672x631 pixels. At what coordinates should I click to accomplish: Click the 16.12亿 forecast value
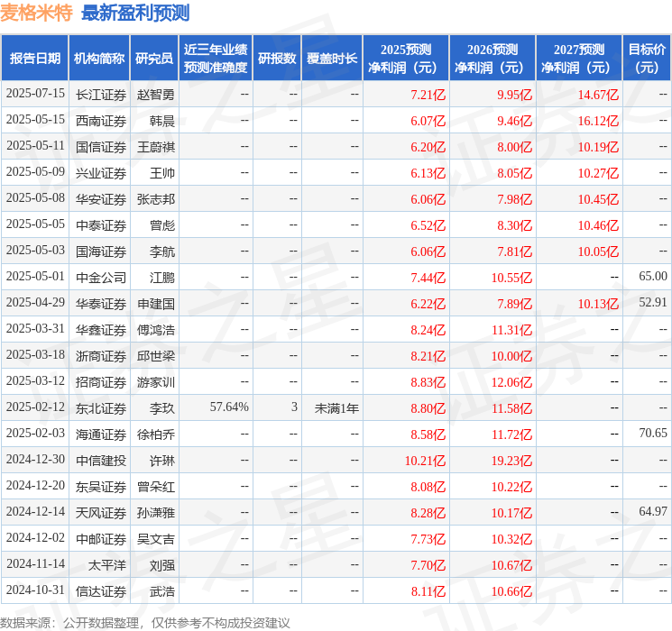pyautogui.click(x=598, y=121)
